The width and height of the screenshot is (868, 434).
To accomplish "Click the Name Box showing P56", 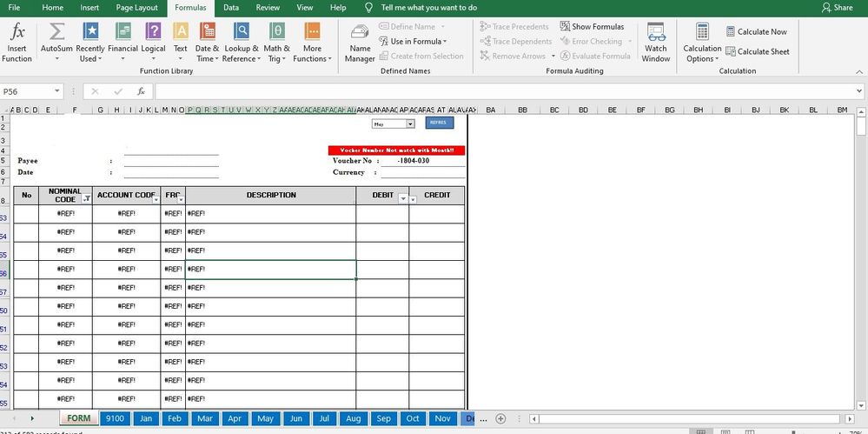I will point(28,91).
